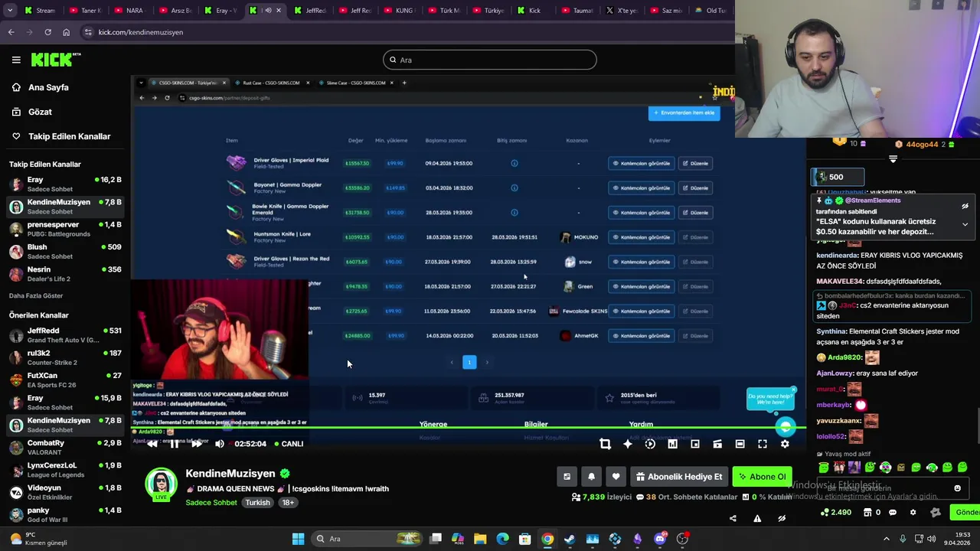The height and width of the screenshot is (551, 980).
Task: Click the browser home button
Action: point(66,32)
